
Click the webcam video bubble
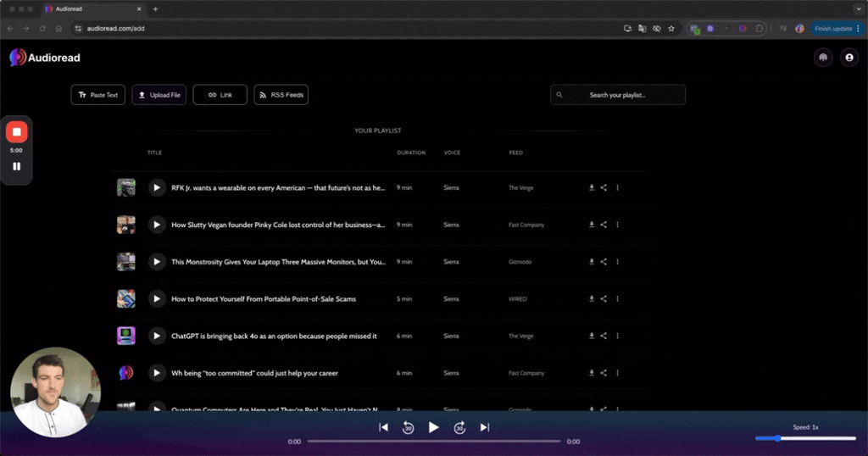point(55,392)
